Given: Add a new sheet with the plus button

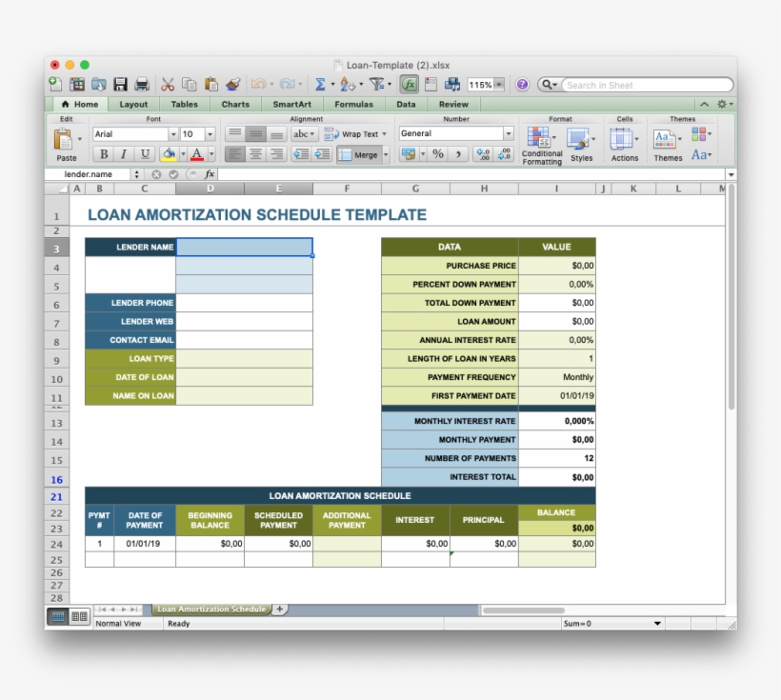Looking at the screenshot, I should click(279, 609).
